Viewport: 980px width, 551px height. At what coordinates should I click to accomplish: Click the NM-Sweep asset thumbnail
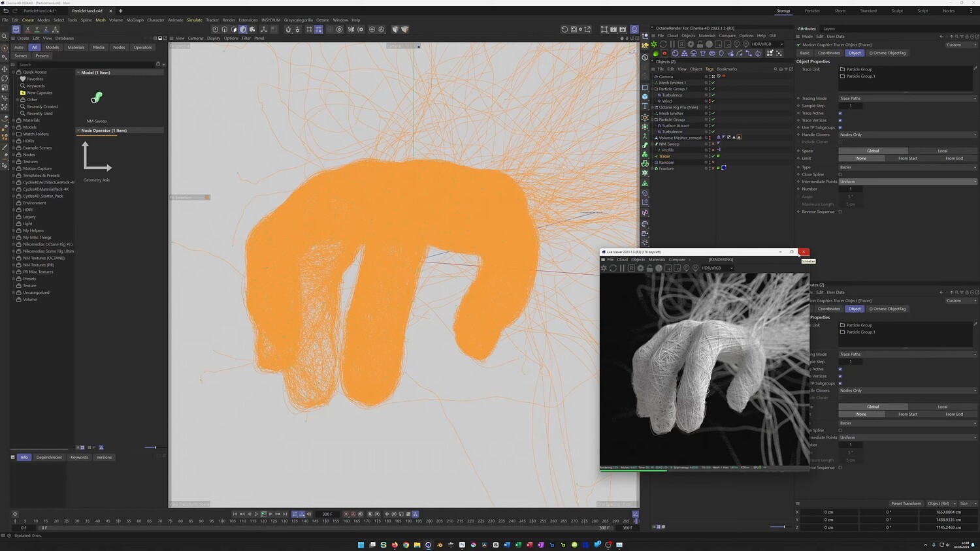(97, 98)
